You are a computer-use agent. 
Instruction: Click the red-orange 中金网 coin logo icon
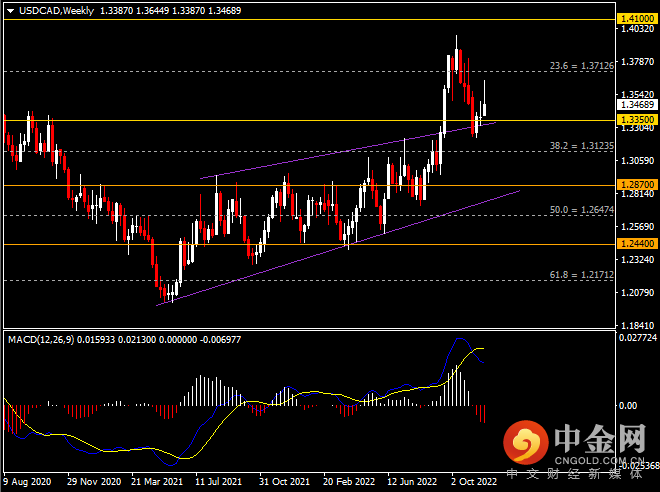point(525,440)
